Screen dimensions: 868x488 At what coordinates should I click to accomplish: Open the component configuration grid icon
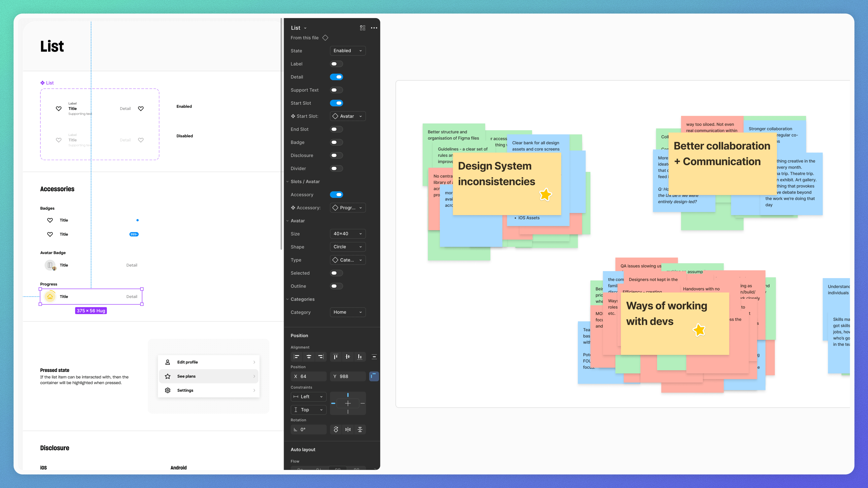coord(363,28)
